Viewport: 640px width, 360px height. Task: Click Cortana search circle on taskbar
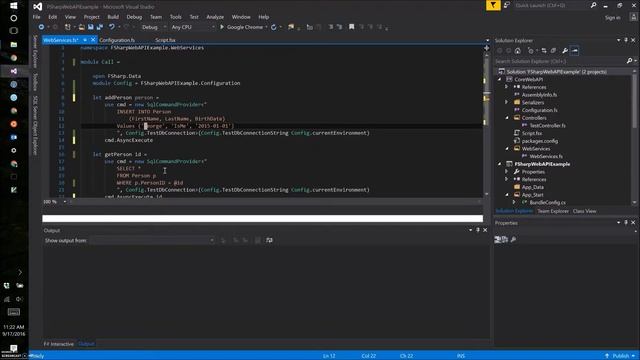[13, 18]
